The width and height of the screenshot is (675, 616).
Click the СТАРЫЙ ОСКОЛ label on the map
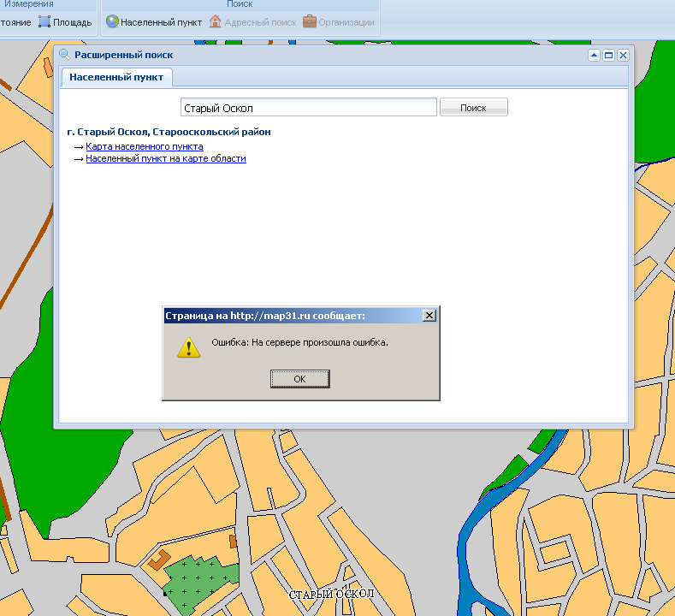[331, 595]
